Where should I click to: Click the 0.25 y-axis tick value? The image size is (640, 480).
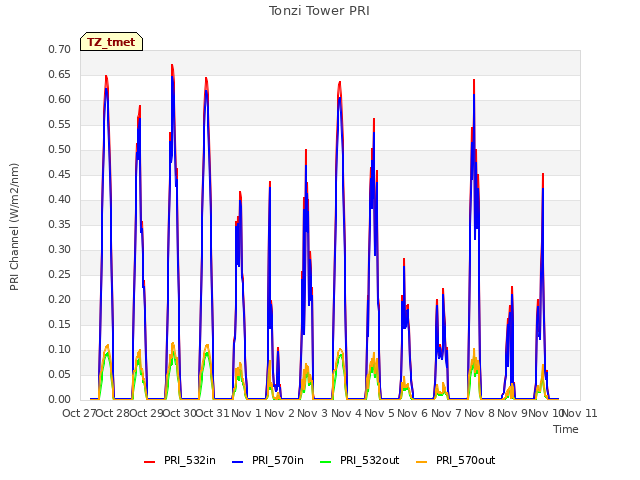coord(60,274)
